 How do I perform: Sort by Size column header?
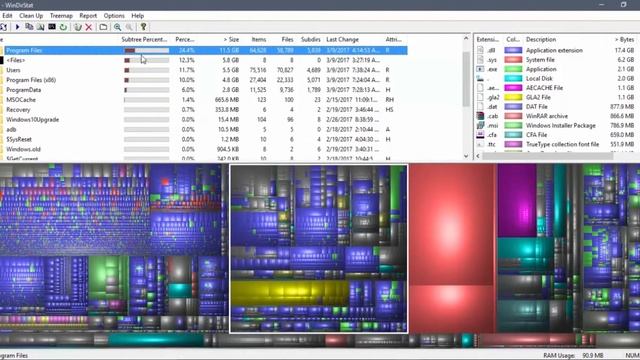231,40
